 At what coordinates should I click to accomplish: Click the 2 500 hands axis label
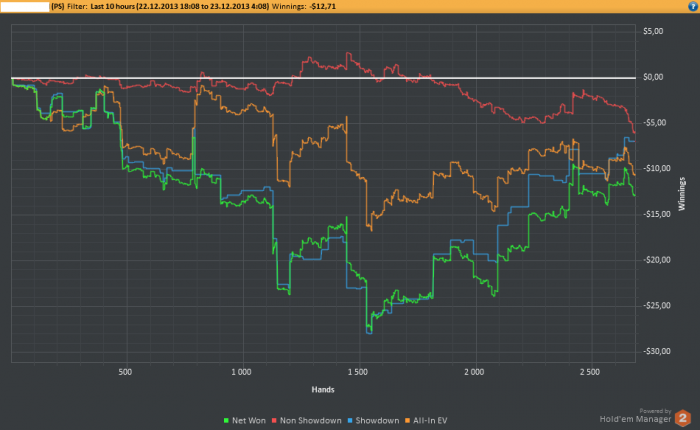(x=590, y=372)
